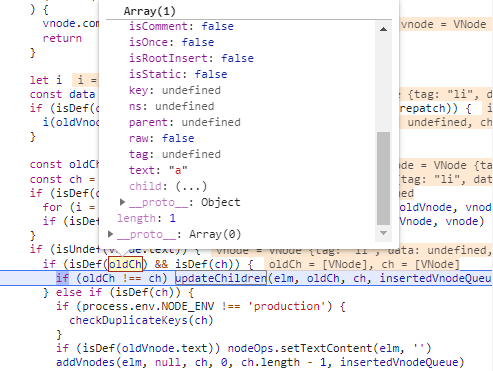The image size is (493, 371).
Task: Click the isRootInsert: false property
Action: tap(191, 58)
